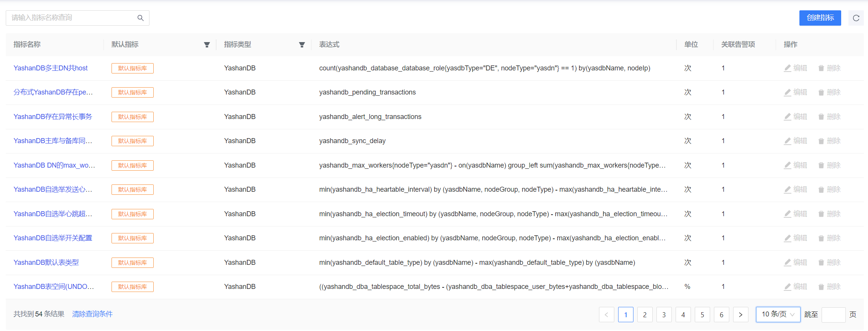
Task: Click the refresh icon button
Action: [856, 18]
